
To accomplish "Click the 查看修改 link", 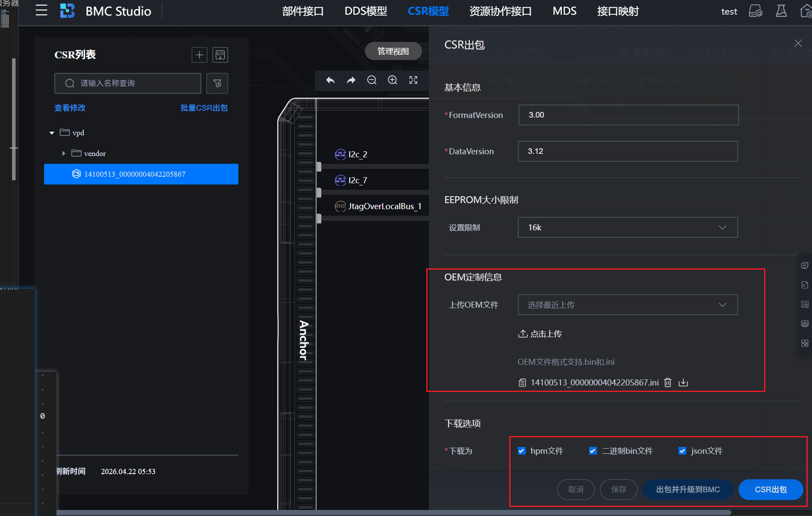I will (70, 108).
